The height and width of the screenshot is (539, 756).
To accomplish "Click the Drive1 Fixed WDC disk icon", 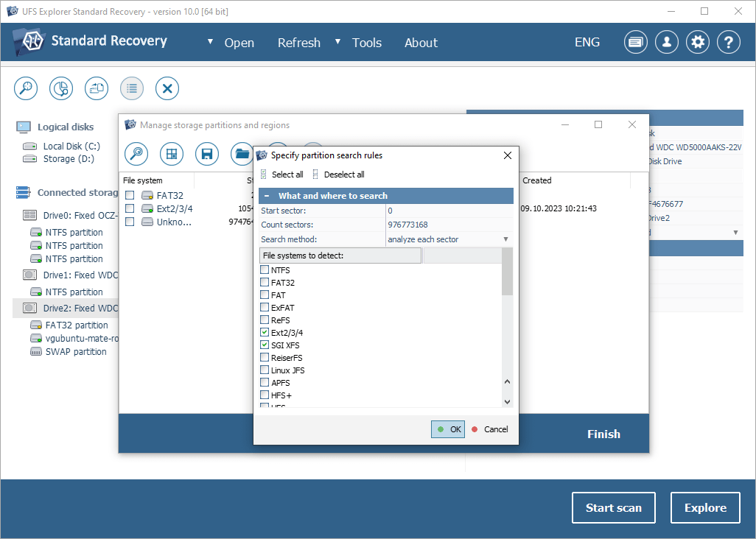I will (30, 275).
